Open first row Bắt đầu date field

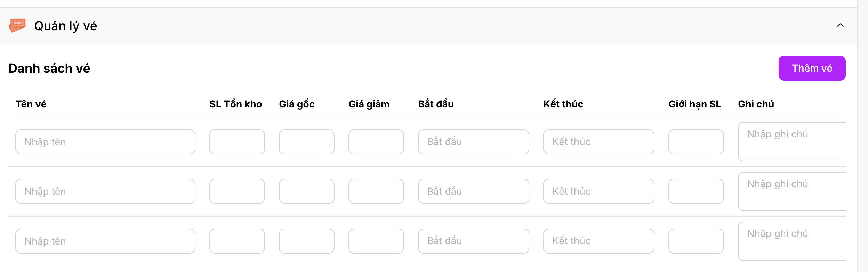coord(474,142)
